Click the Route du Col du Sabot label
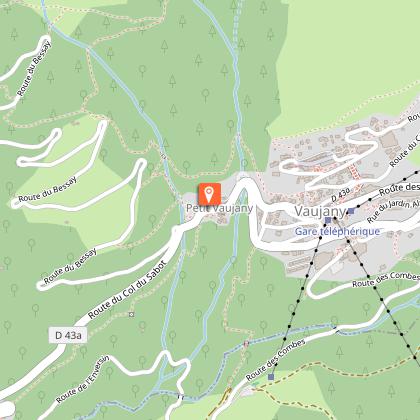Viewport: 420px width, 420px height. (127, 289)
